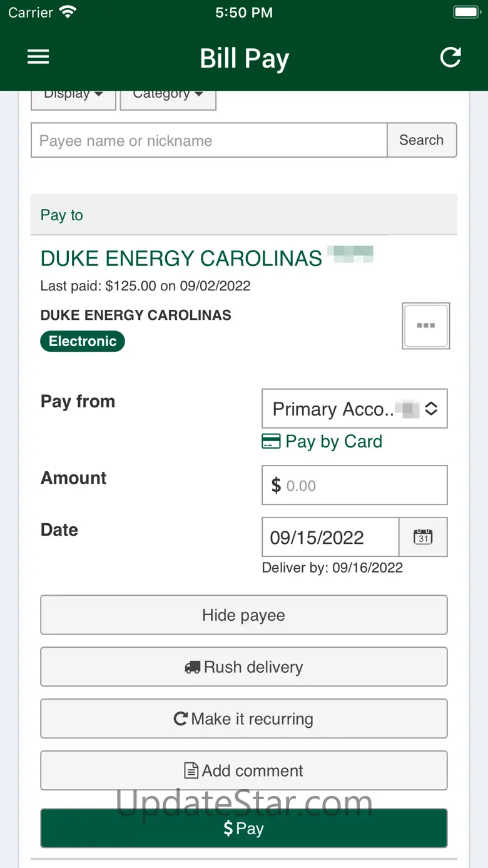
Task: Click the Hide payee button
Action: 244,615
